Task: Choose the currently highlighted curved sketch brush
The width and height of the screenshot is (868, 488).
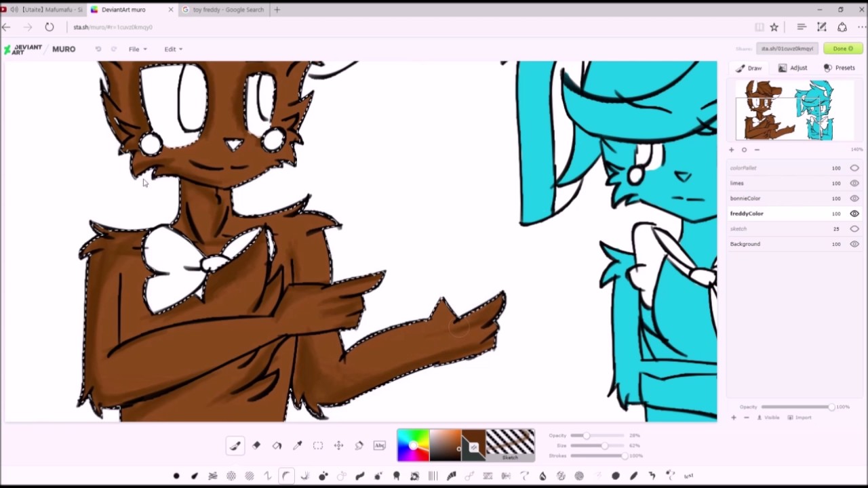Action: click(286, 476)
